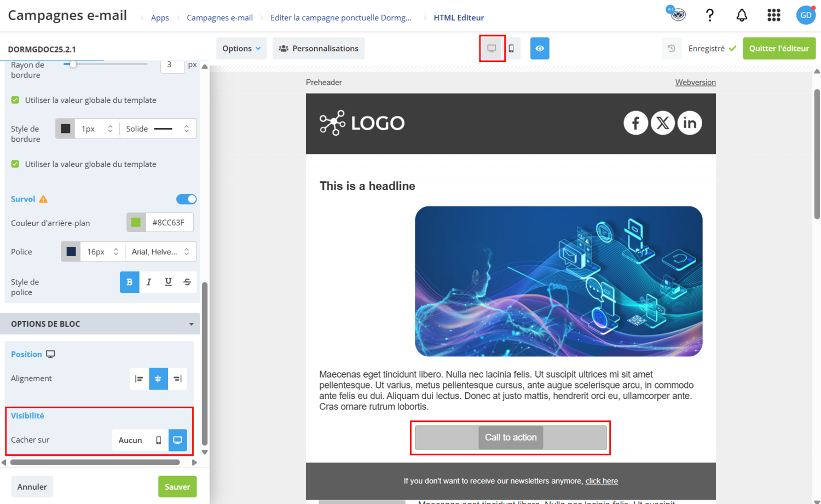
Task: Click the monitor icon next to Position
Action: pos(50,354)
